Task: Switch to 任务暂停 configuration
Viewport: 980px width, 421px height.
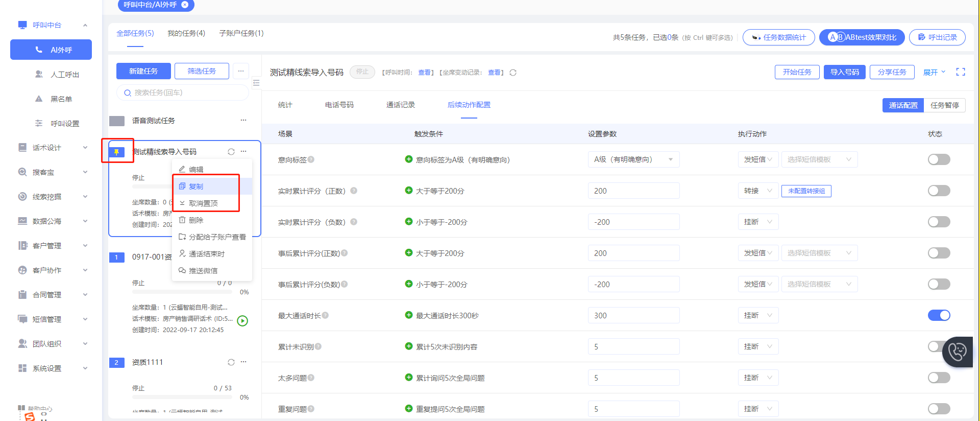Action: tap(944, 105)
